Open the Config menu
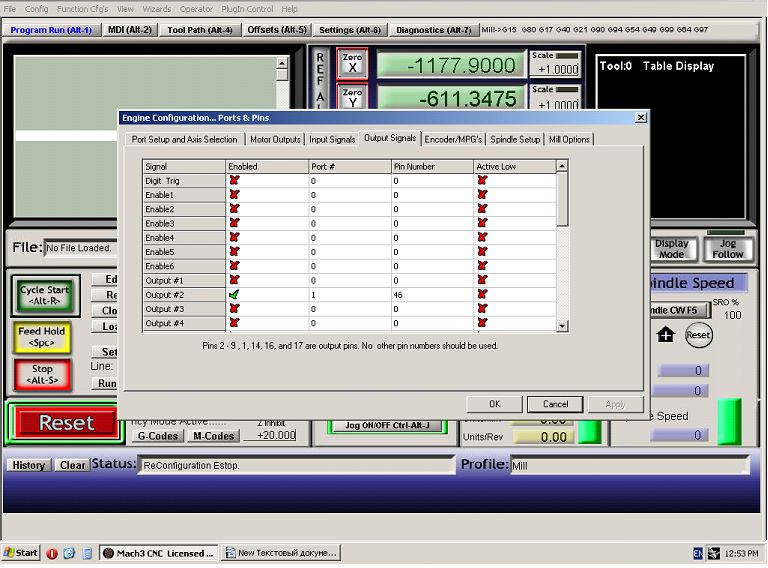This screenshot has height=568, width=768. tap(36, 9)
